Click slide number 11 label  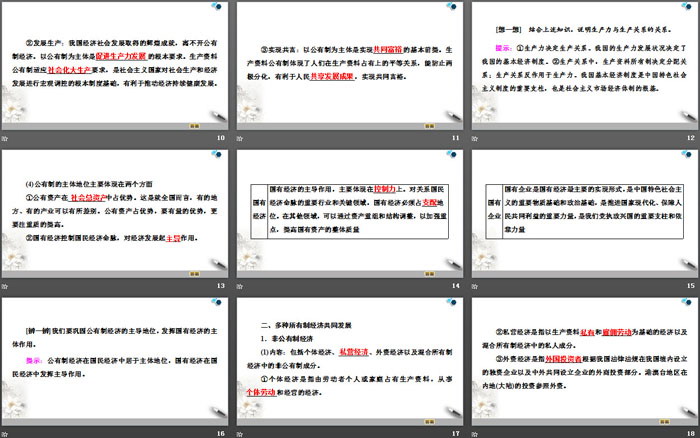455,138
